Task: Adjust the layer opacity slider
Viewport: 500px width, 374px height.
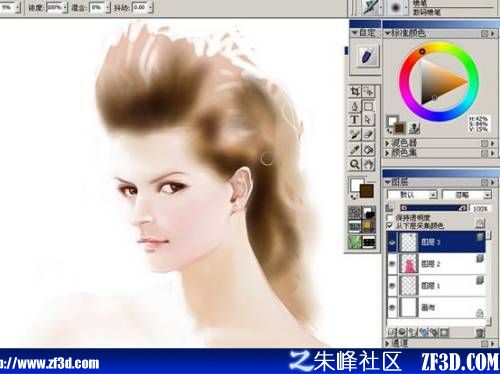Action: point(434,208)
